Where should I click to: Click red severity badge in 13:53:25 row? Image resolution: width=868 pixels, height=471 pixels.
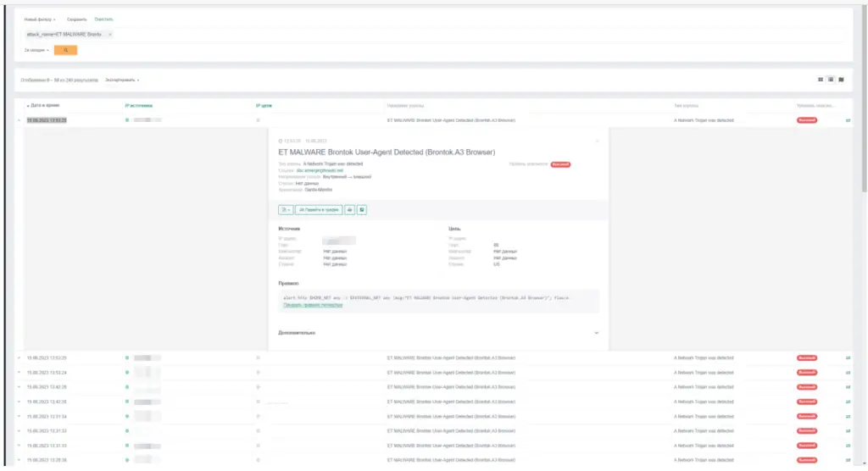click(807, 358)
